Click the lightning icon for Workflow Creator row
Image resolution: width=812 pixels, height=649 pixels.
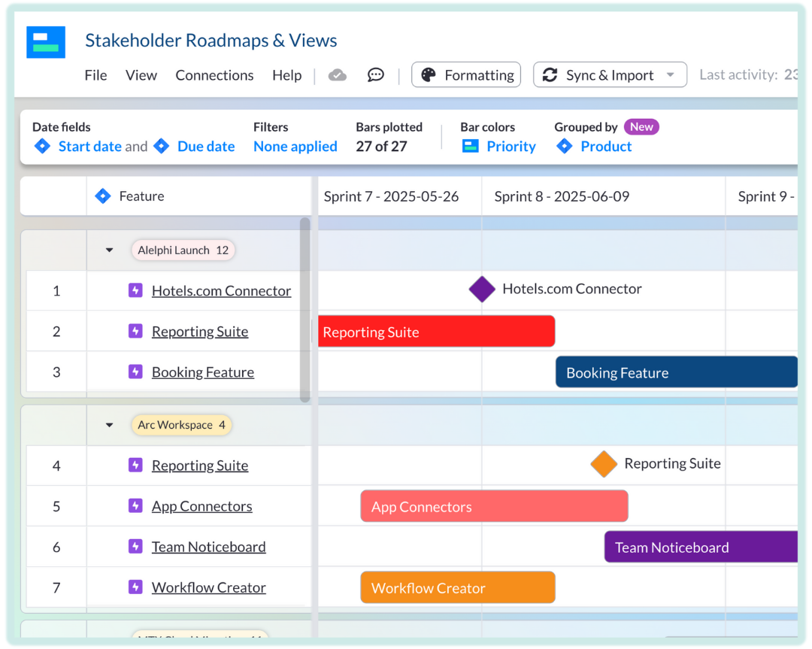pyautogui.click(x=135, y=587)
